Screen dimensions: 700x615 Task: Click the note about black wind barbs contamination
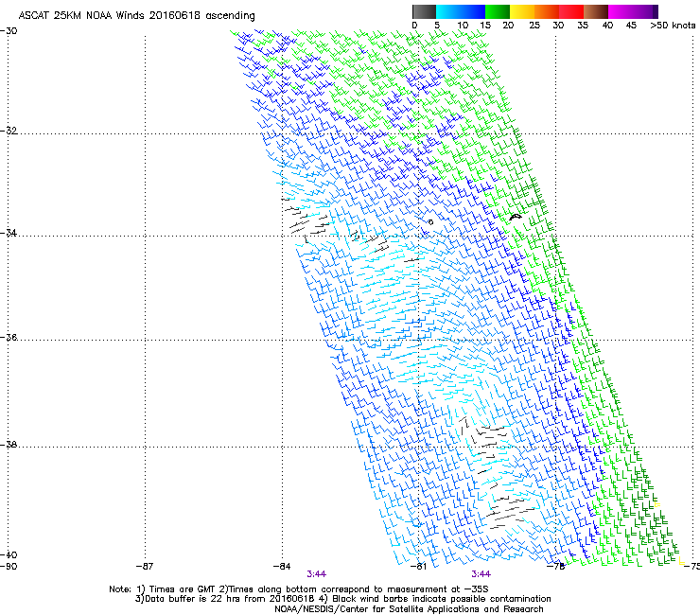click(x=435, y=599)
